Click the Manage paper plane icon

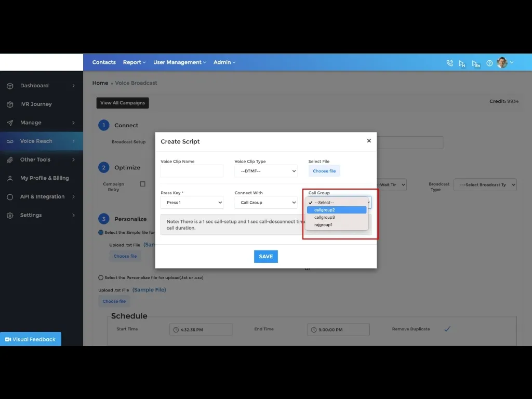click(10, 123)
